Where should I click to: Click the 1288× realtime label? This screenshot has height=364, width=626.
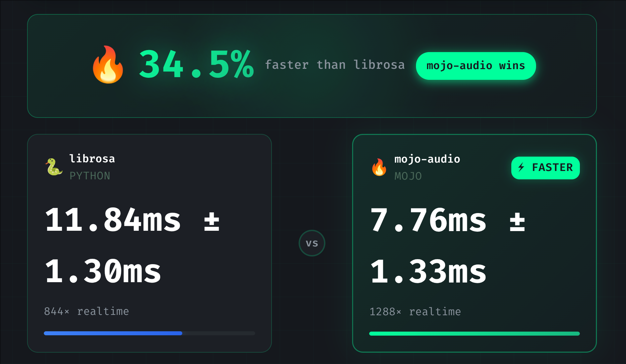pos(415,312)
